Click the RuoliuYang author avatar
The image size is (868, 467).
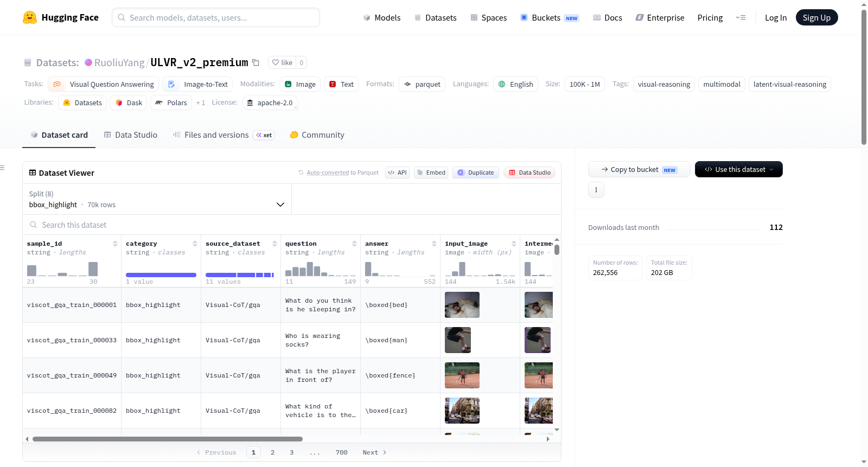click(x=88, y=62)
